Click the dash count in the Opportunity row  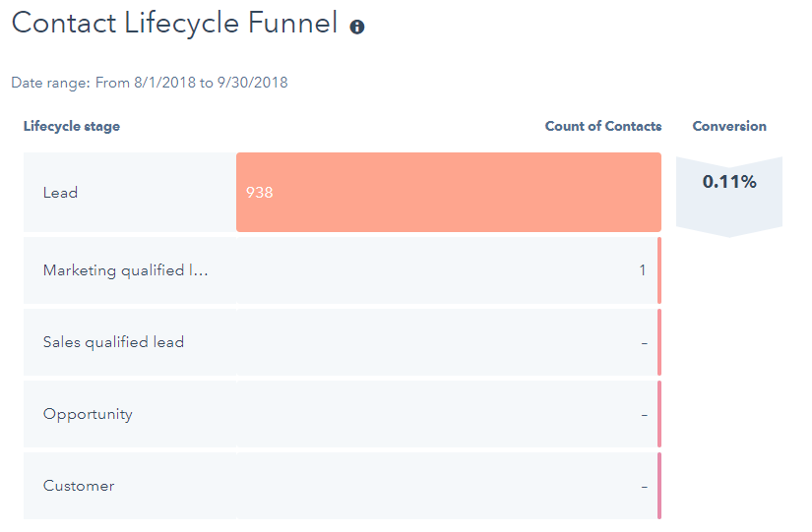tap(644, 415)
